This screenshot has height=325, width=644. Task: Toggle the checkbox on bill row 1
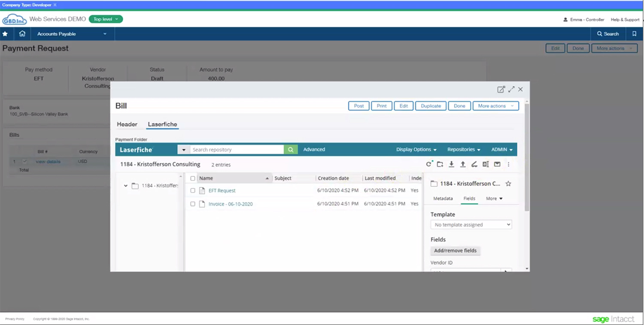point(24,162)
